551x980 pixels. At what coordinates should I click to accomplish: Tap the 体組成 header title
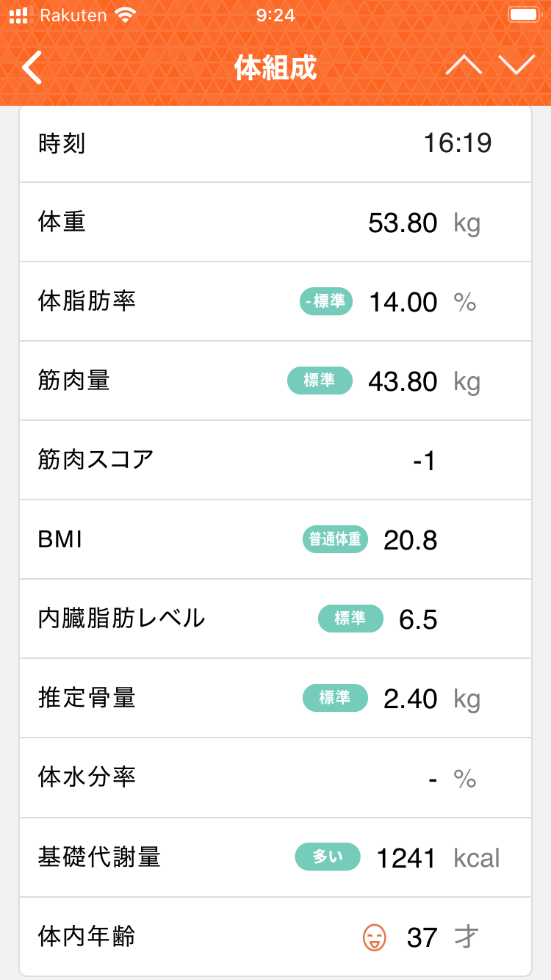pos(275,68)
